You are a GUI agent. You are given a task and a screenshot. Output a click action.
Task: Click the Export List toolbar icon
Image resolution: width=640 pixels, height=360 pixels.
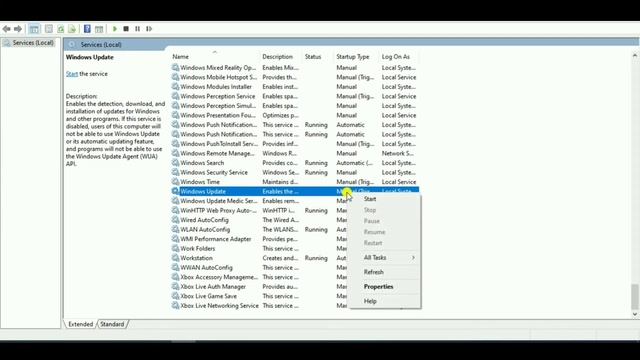[72, 29]
